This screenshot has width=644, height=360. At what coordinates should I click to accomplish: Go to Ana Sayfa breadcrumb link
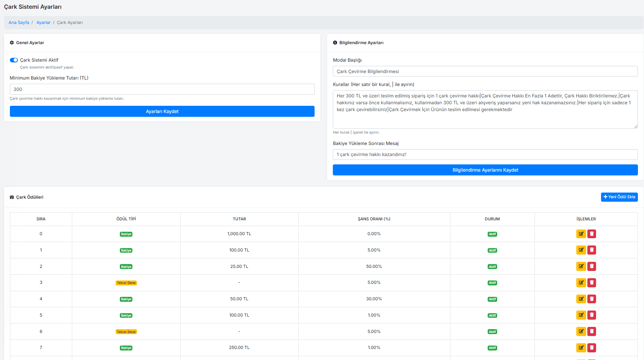[x=19, y=22]
